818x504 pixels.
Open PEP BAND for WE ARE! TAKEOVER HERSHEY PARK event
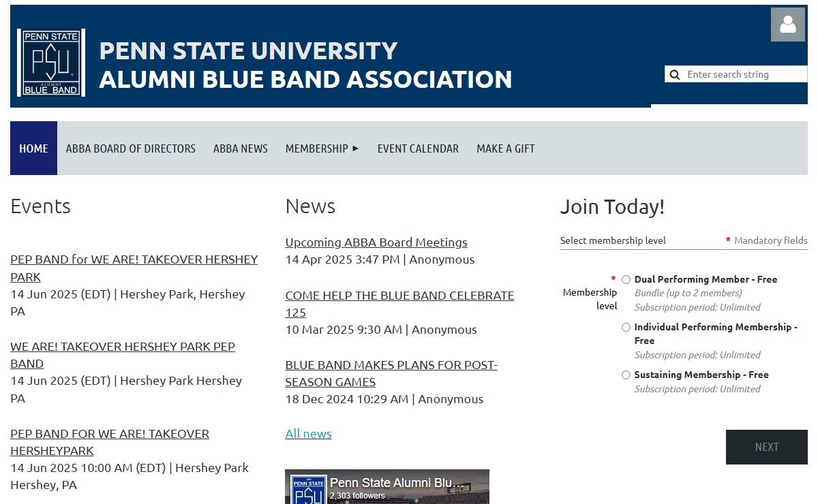point(134,268)
